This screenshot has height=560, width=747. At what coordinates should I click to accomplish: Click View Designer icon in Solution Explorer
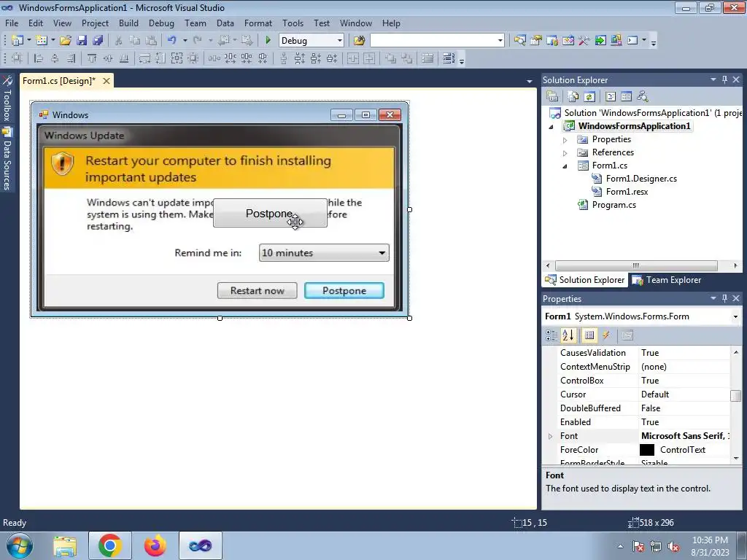(626, 97)
